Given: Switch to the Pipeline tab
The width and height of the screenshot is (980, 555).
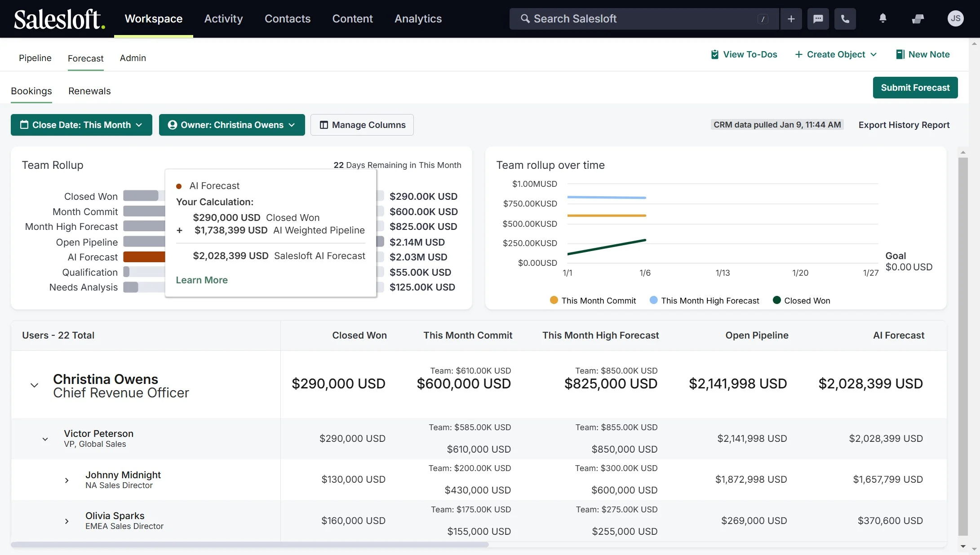Looking at the screenshot, I should 35,58.
